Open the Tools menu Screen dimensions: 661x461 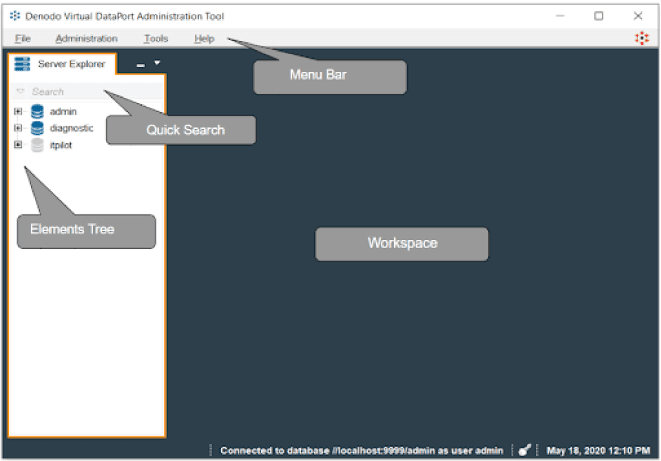point(156,38)
